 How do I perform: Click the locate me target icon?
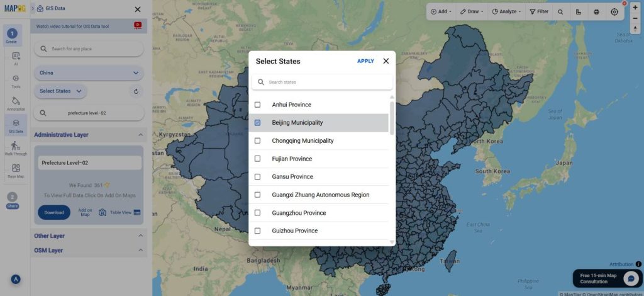pyautogui.click(x=614, y=11)
